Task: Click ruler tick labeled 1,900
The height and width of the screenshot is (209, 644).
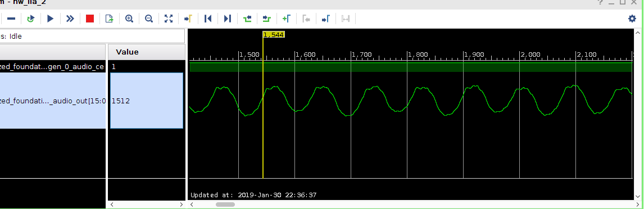Action: coord(474,54)
